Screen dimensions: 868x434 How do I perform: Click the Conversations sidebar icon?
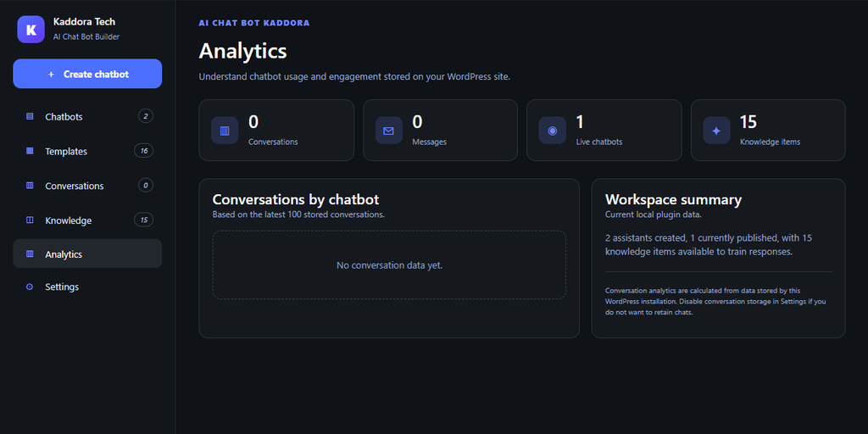point(30,186)
